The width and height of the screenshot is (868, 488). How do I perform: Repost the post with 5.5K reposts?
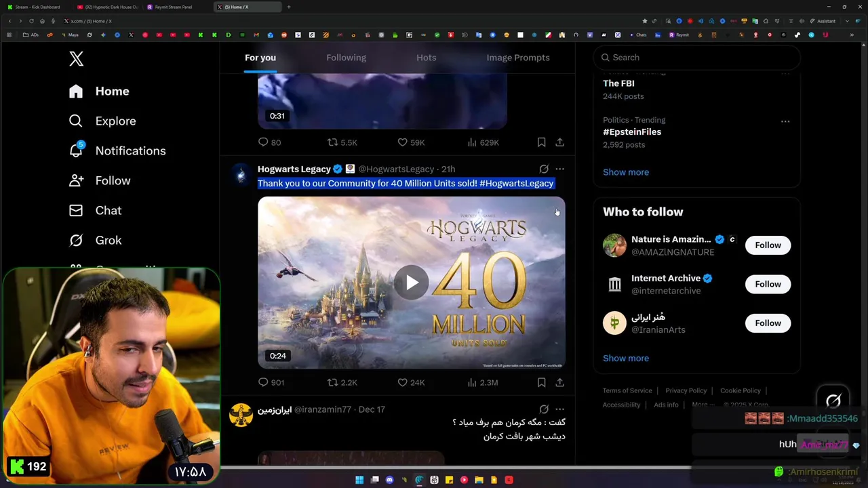(342, 142)
